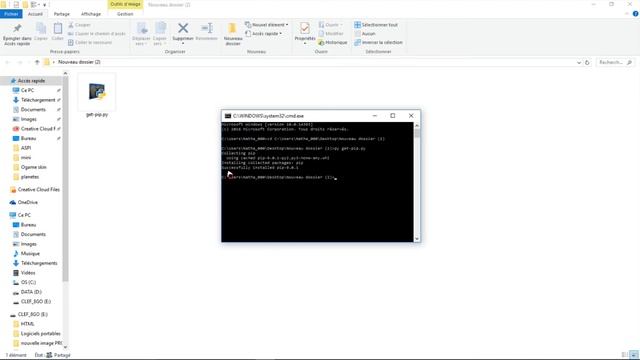Click the refresh button next to address bar
This screenshot has height=360, width=640.
587,62
